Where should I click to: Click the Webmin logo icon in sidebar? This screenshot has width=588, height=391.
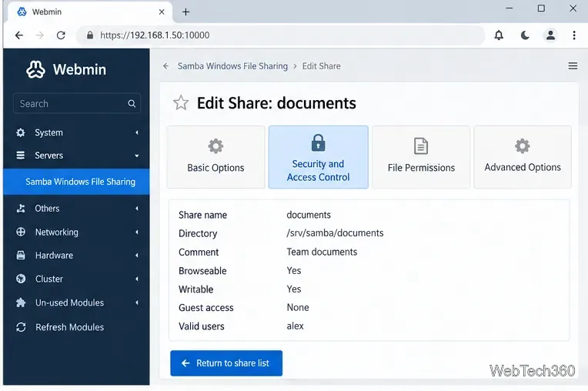35,69
